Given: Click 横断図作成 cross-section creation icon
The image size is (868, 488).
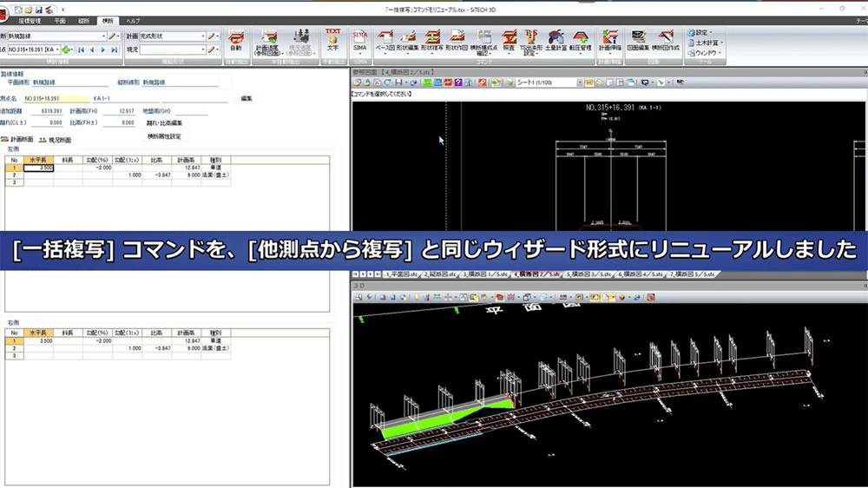Looking at the screenshot, I should click(x=666, y=42).
